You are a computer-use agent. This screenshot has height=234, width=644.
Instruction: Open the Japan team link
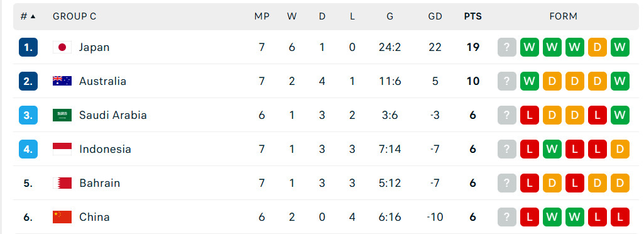point(94,47)
